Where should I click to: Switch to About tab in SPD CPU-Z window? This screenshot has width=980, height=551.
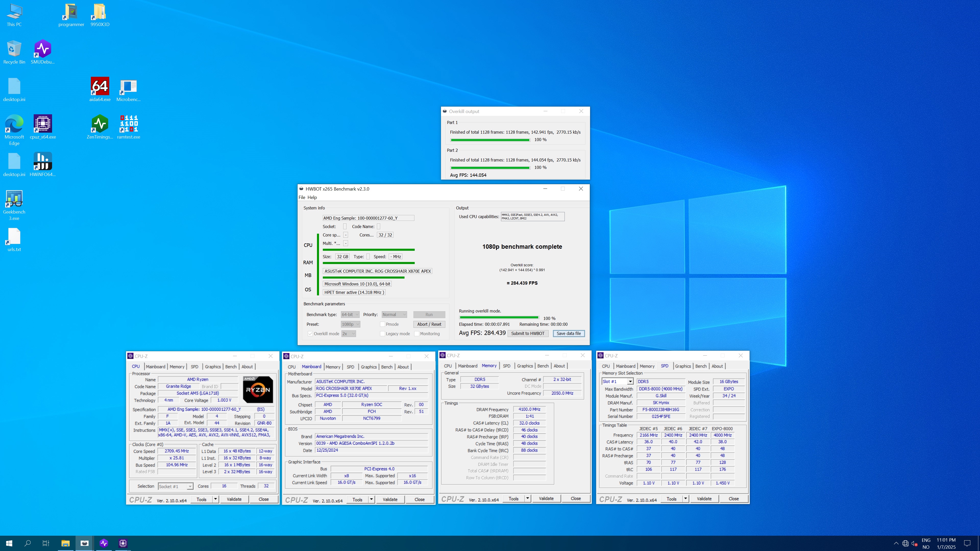click(717, 366)
